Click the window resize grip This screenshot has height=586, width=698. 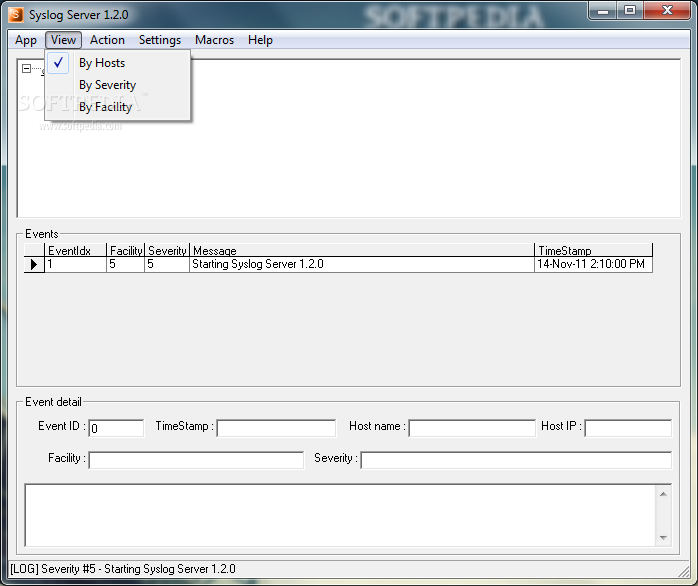[683, 570]
